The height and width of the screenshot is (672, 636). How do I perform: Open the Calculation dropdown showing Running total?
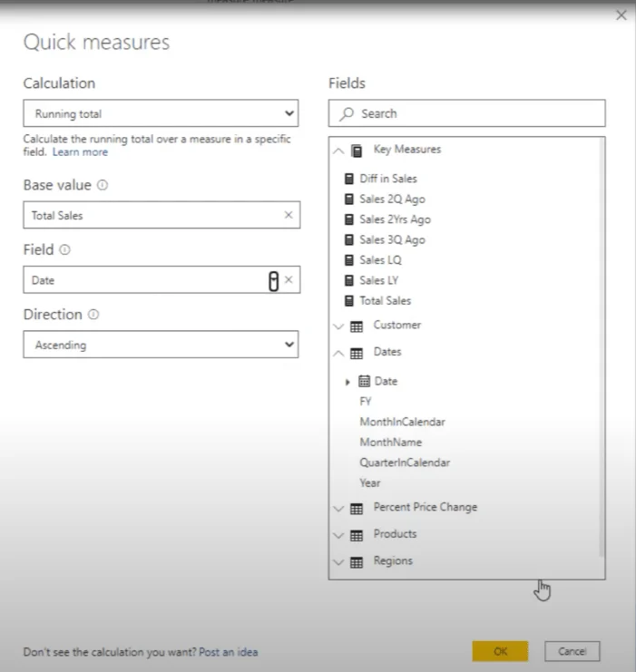161,113
